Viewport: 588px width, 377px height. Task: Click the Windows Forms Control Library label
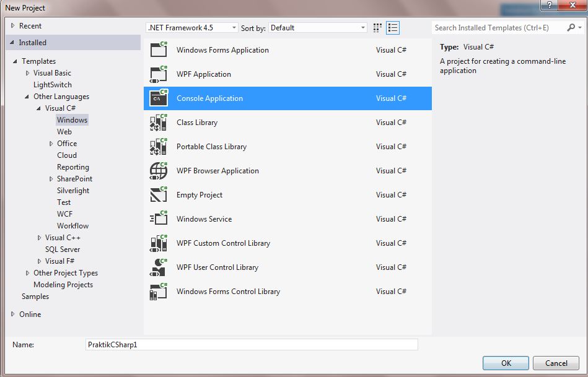[228, 292]
